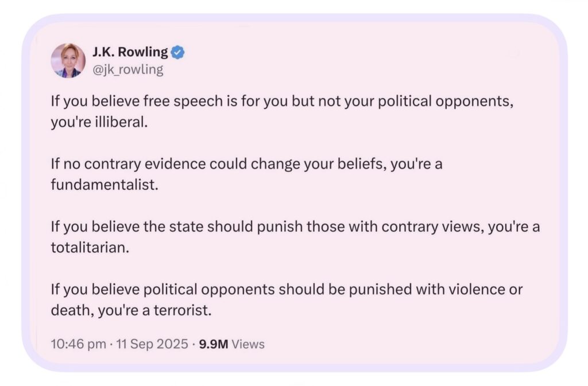This screenshot has width=588, height=386.
Task: Click the 11 Sep 2025 date
Action: [x=150, y=344]
